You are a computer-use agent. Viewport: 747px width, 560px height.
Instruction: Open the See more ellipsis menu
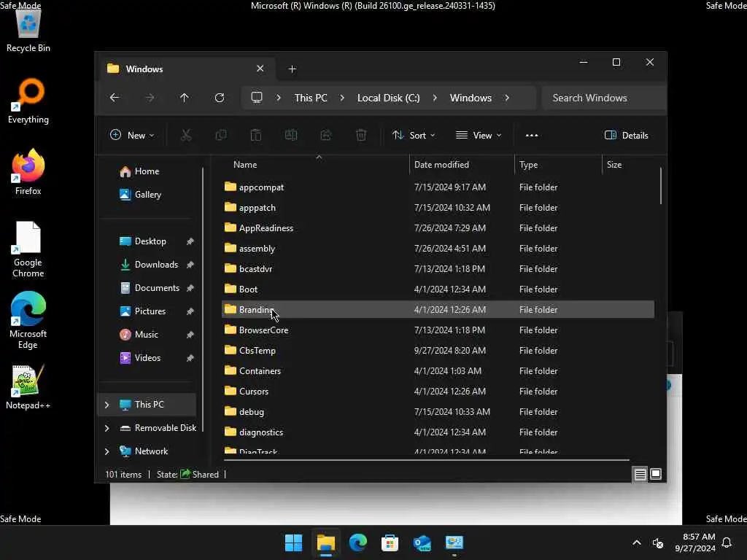[x=532, y=135]
